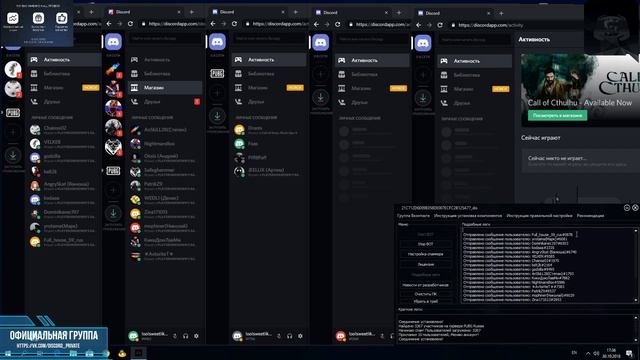Screen dimensions: 640x360
Task: Add a server in the Магазин-selected window
Action: [113, 190]
